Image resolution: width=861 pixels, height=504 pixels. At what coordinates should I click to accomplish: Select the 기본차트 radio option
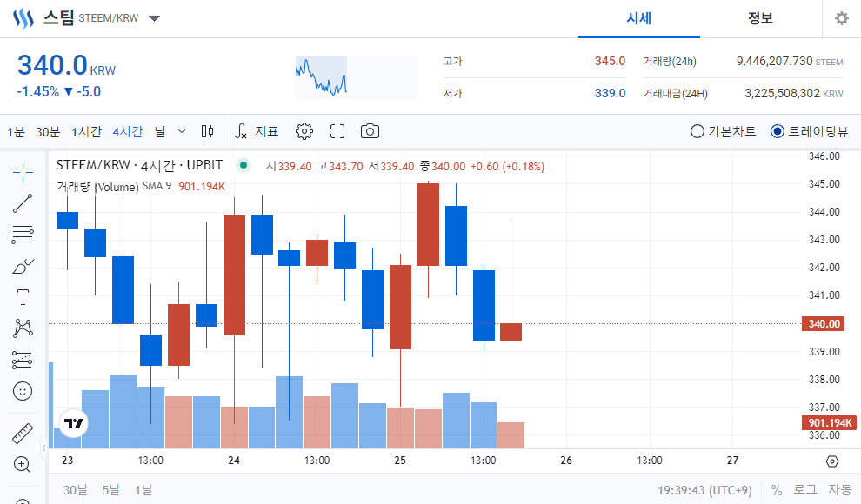(x=697, y=131)
